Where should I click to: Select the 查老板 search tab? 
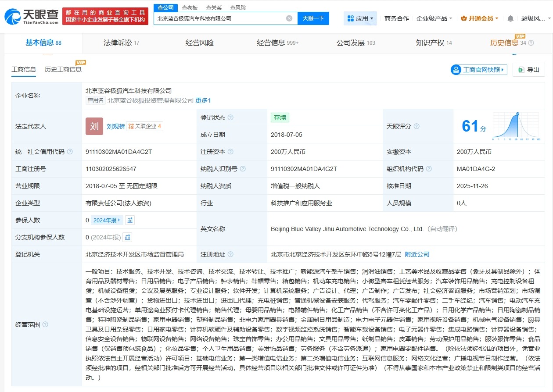point(189,7)
